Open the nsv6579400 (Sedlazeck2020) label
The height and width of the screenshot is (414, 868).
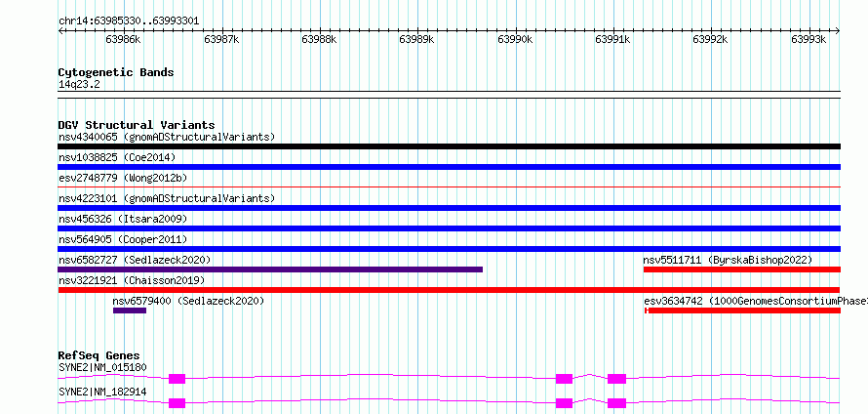click(188, 301)
